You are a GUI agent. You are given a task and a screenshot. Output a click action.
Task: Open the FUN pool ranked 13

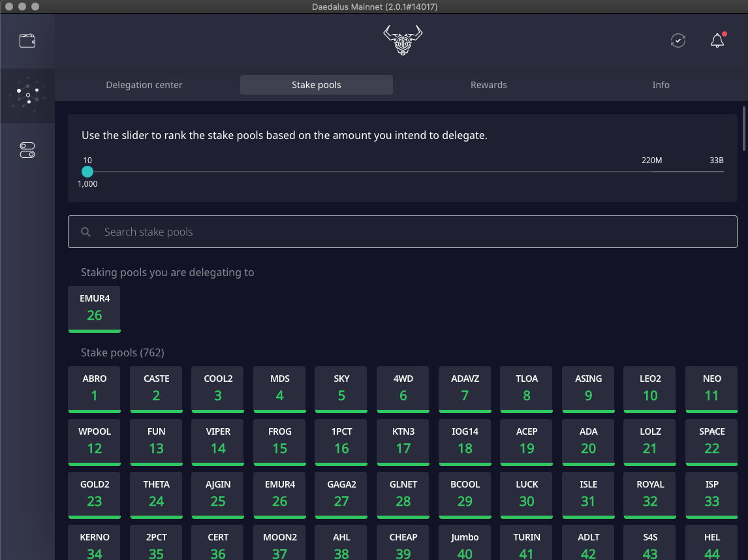pyautogui.click(x=156, y=442)
